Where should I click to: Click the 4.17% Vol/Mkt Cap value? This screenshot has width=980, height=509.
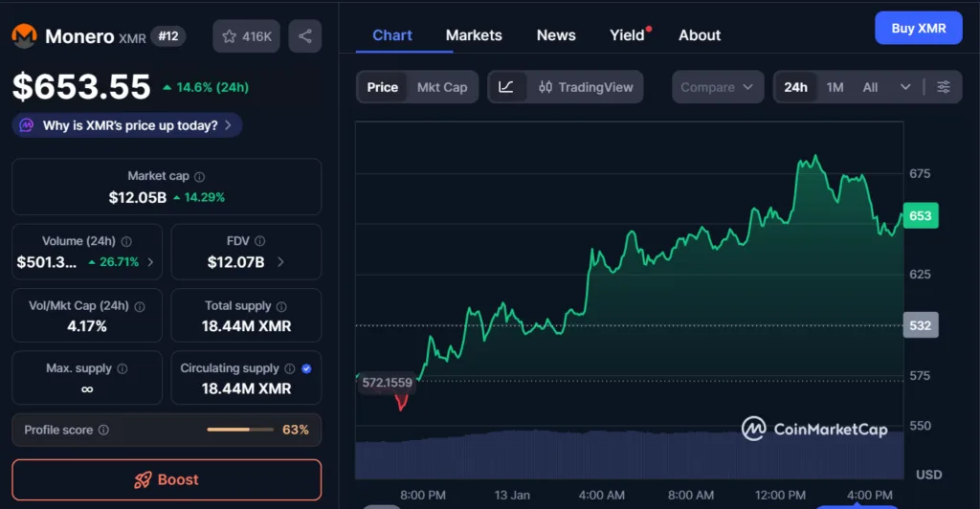click(x=87, y=326)
